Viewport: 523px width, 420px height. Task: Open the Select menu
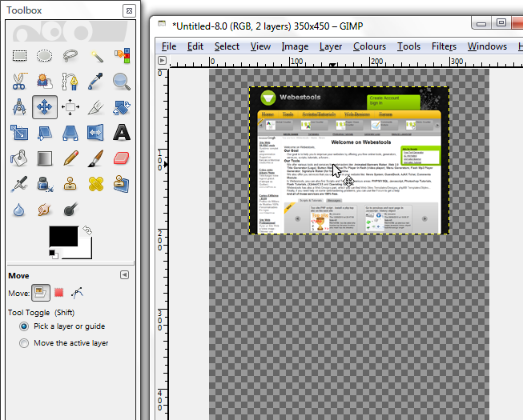[x=227, y=46]
